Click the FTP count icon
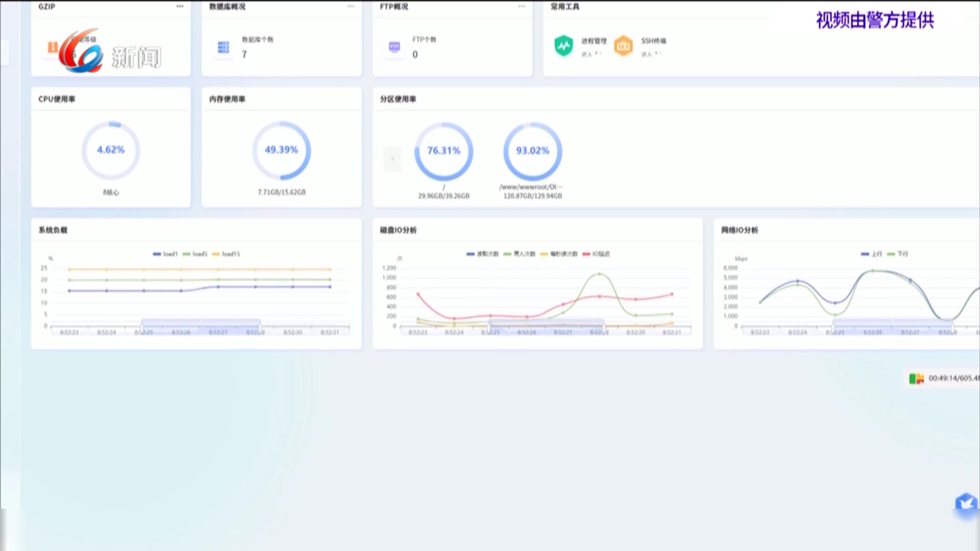 (x=394, y=47)
